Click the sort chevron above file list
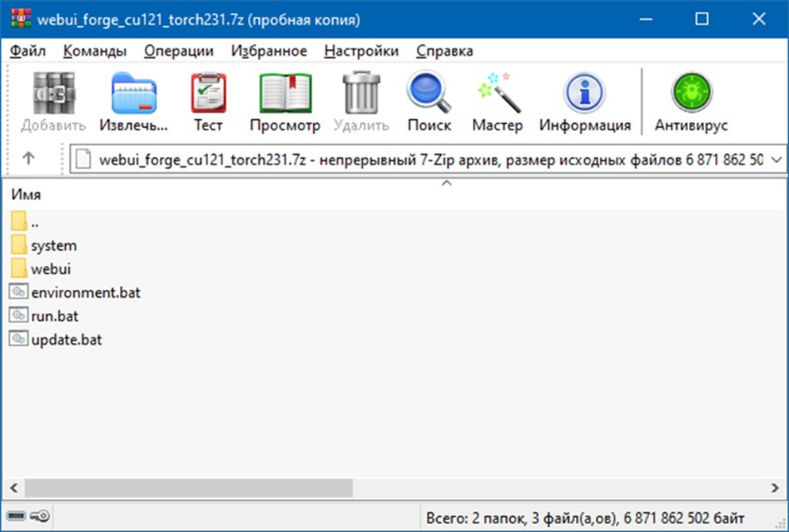This screenshot has height=532, width=789. point(447,183)
